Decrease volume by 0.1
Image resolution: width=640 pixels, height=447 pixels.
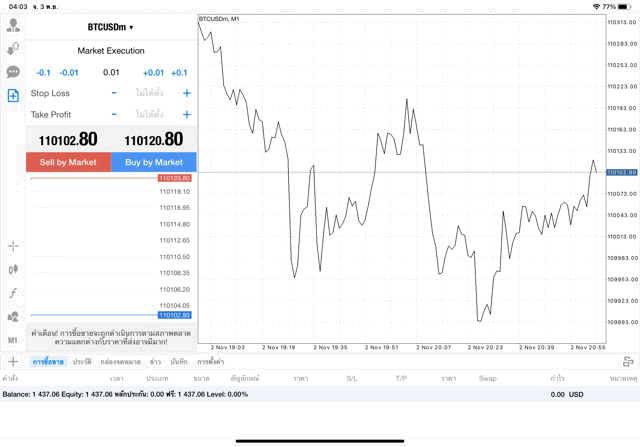coord(43,72)
